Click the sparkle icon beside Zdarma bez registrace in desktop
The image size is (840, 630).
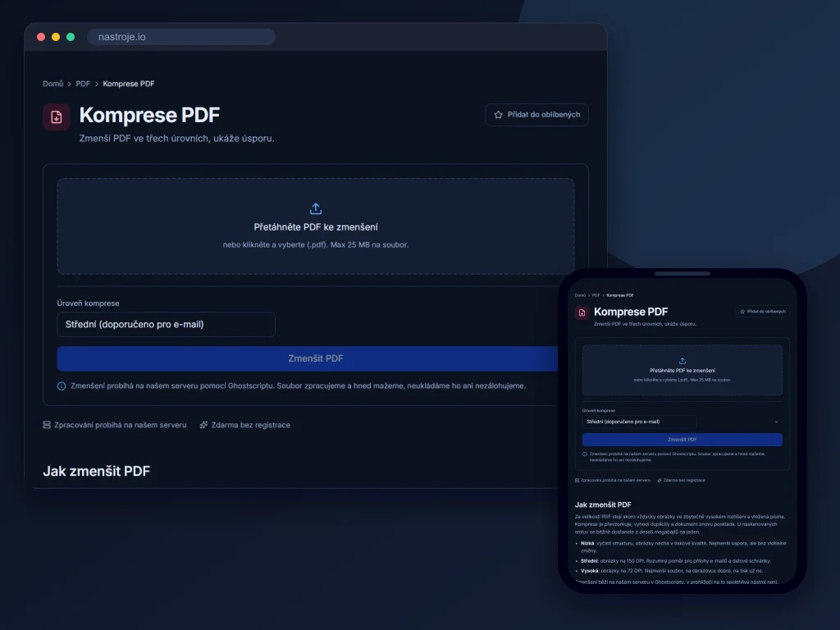coord(203,425)
